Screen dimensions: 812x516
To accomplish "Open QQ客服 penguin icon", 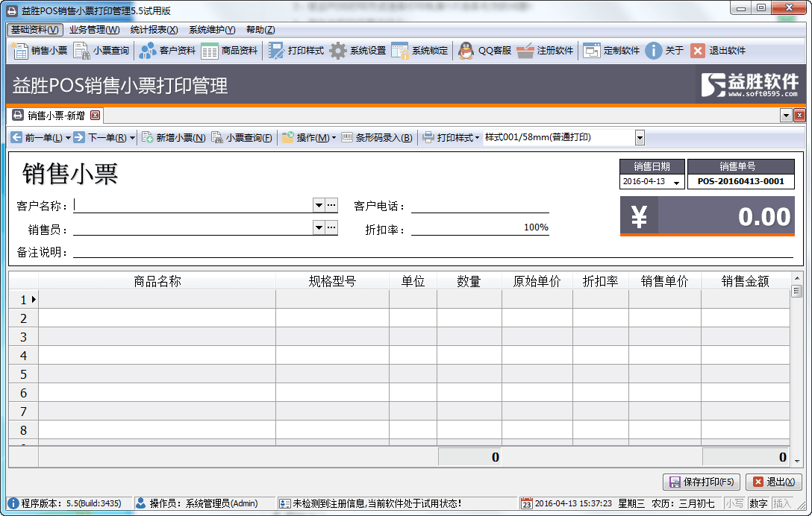I will pos(466,51).
